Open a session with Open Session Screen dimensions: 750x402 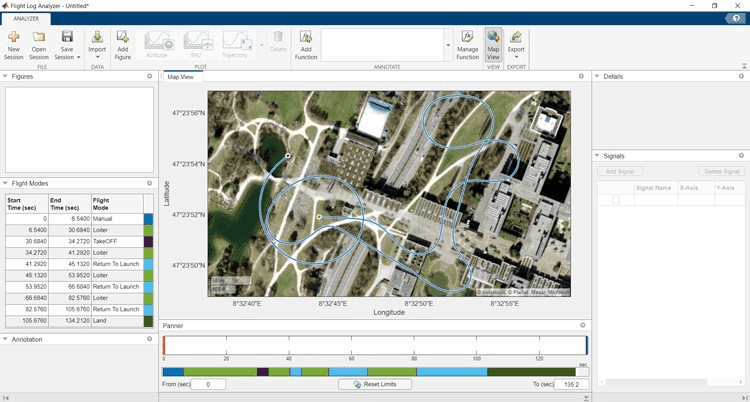[39, 37]
